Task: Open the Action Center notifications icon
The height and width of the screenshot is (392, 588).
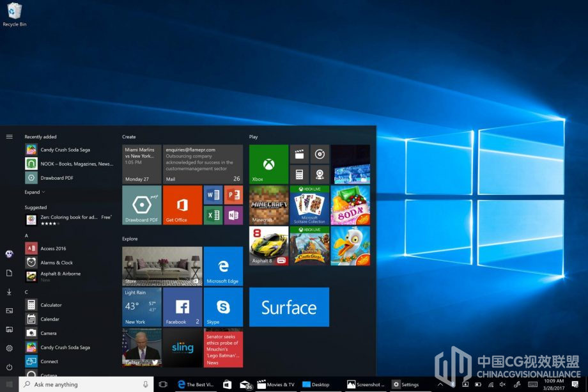Action: pyautogui.click(x=575, y=384)
